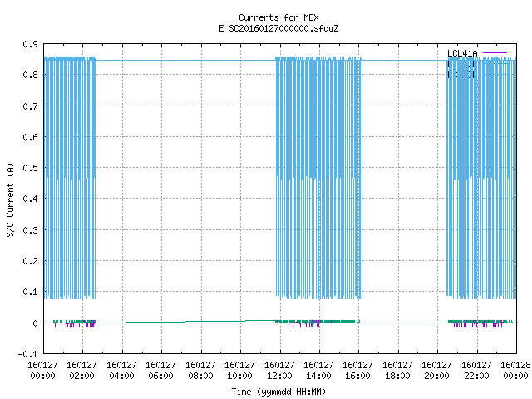Click the y-axis tick label "0.5"
532x399 pixels.
click(30, 168)
